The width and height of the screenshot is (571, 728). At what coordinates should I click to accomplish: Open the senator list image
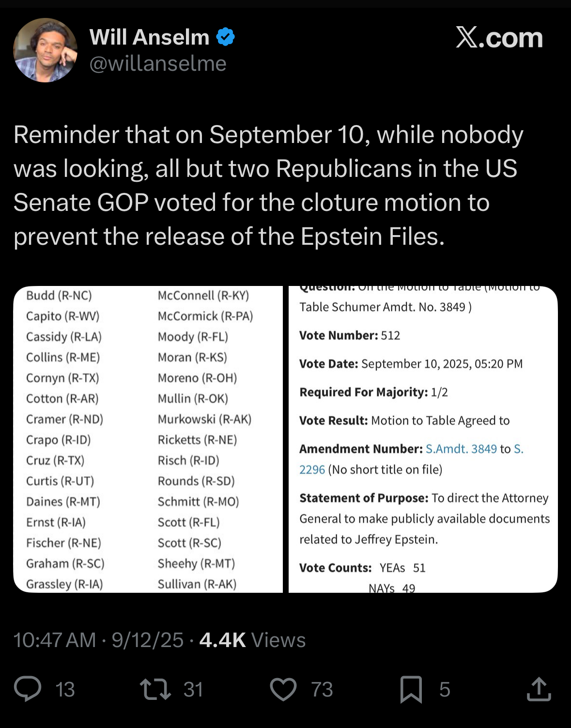[x=148, y=439]
